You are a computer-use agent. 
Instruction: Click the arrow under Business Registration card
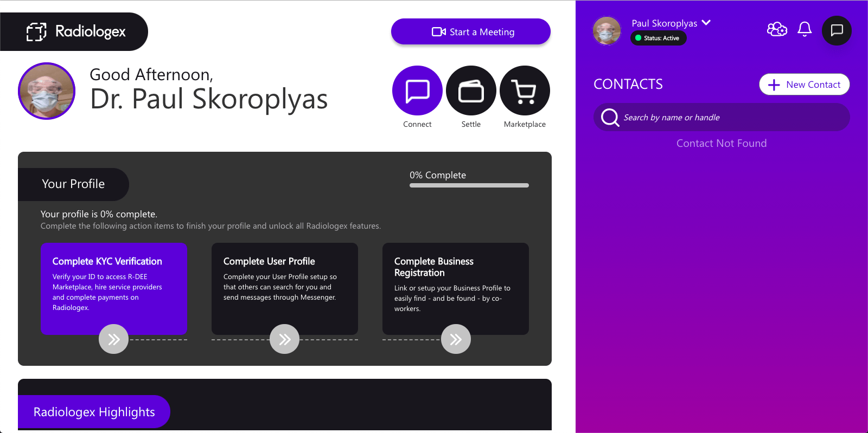point(456,339)
